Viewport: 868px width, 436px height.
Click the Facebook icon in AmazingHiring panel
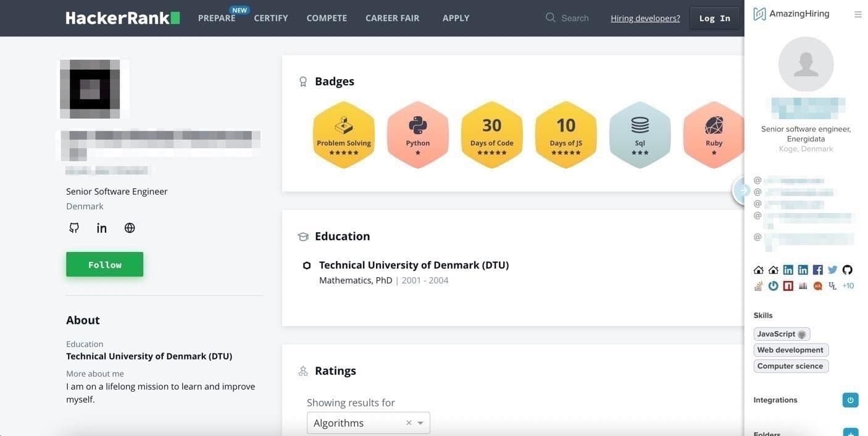pyautogui.click(x=818, y=270)
